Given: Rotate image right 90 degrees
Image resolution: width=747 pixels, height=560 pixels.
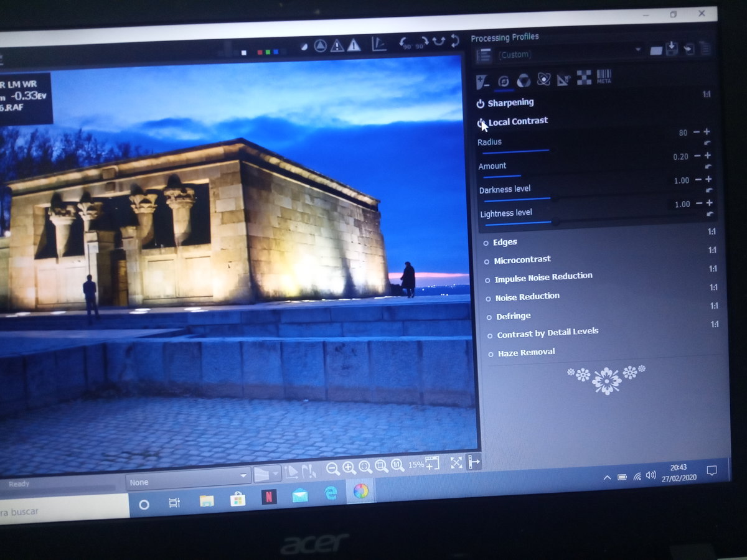Looking at the screenshot, I should [421, 42].
